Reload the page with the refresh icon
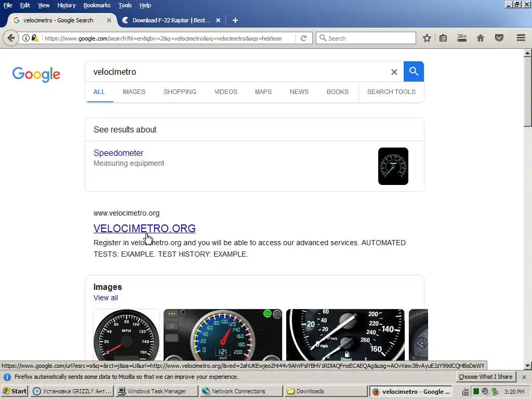This screenshot has height=399, width=532. [303, 38]
